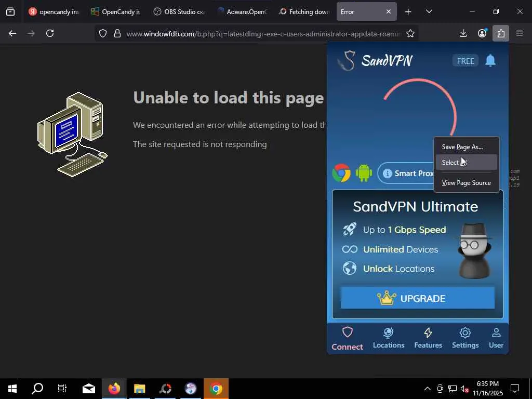
Task: Open the Firefox account icon
Action: point(482,33)
